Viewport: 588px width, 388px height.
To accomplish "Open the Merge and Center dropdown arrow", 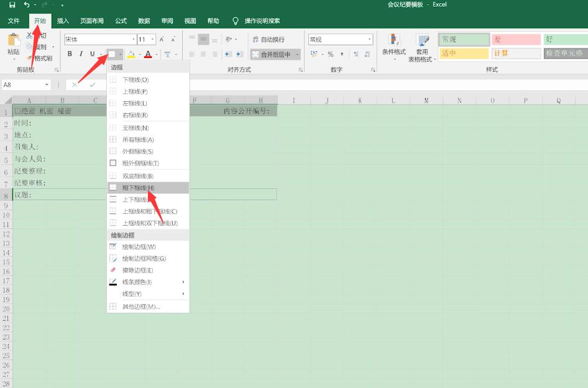I will (x=297, y=55).
